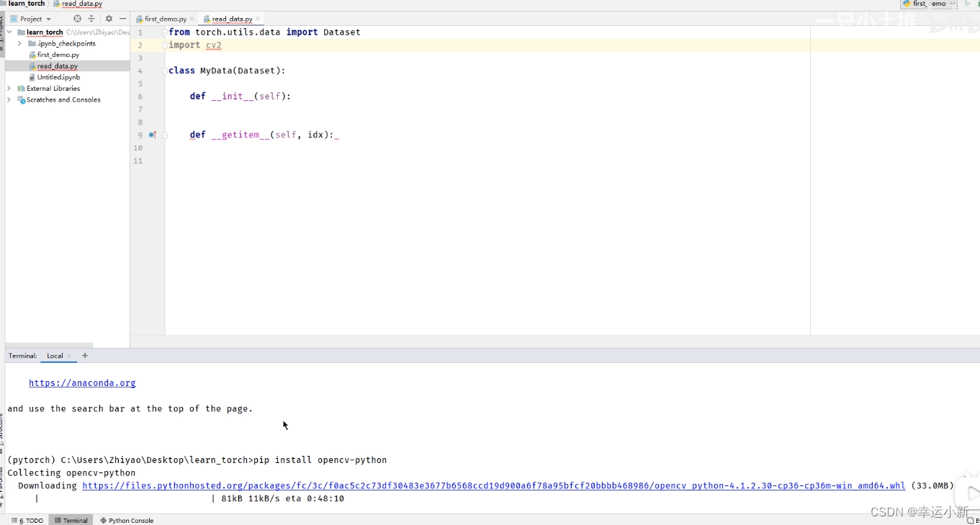Screen dimensions: 980x525
Task: Click the override gutter icon on line 9
Action: point(152,135)
